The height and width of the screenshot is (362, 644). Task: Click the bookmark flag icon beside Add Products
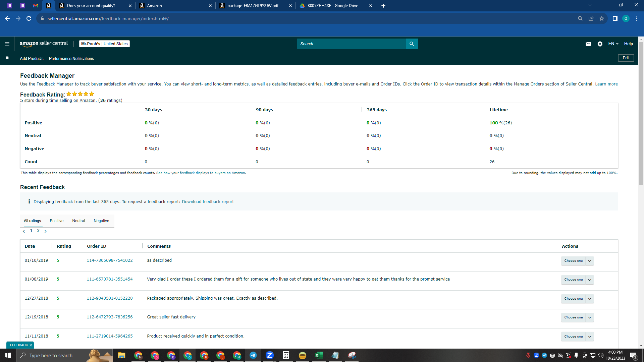pyautogui.click(x=7, y=58)
